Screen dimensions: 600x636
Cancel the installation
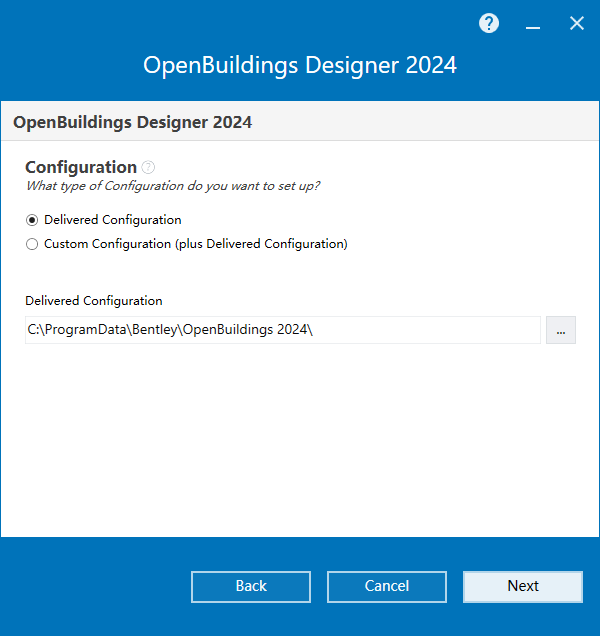click(387, 587)
